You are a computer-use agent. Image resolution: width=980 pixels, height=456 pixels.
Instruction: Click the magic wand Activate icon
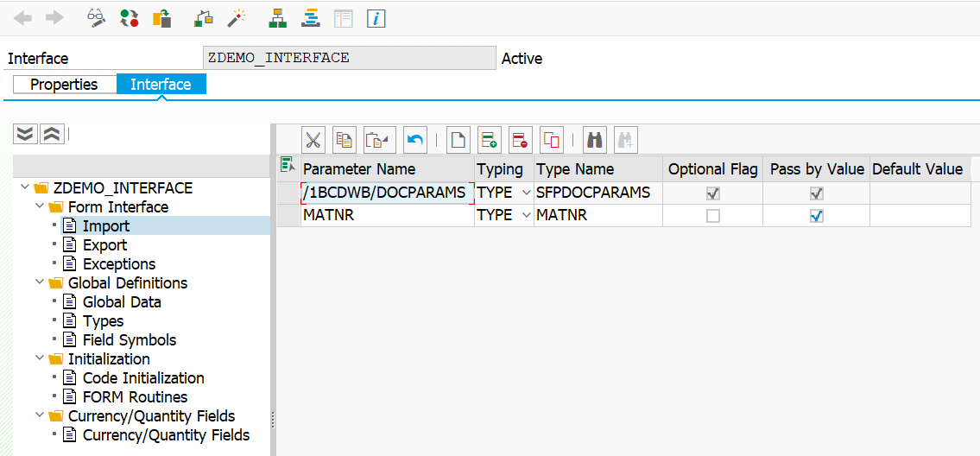(x=235, y=17)
